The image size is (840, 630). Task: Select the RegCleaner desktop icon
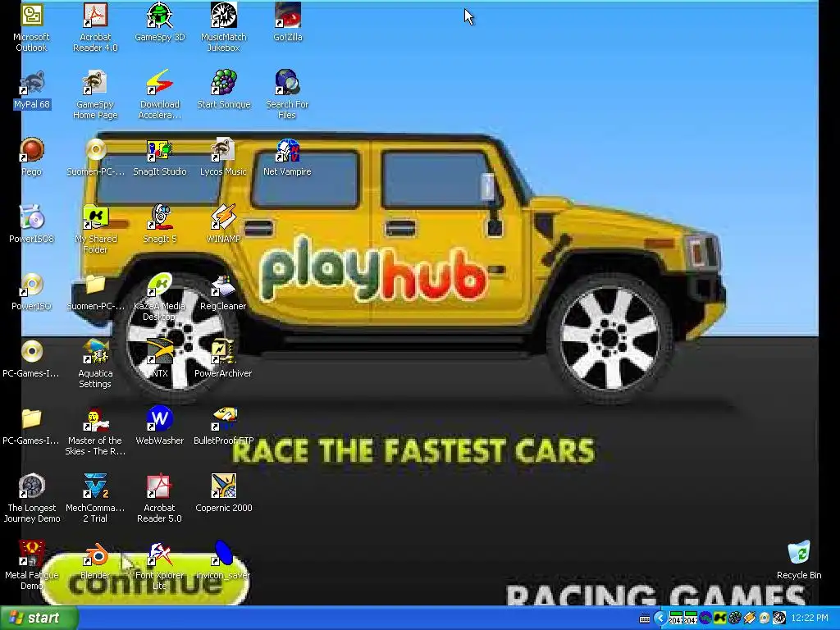point(223,291)
